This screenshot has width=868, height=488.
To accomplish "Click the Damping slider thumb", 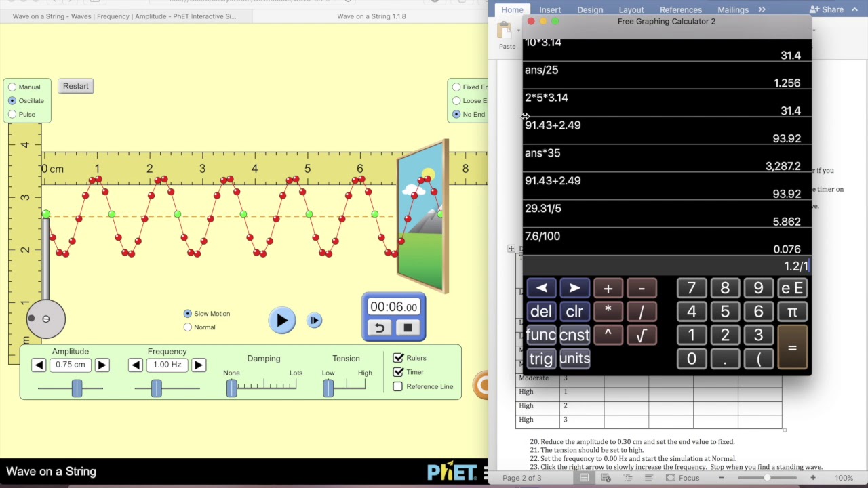I will pos(232,388).
